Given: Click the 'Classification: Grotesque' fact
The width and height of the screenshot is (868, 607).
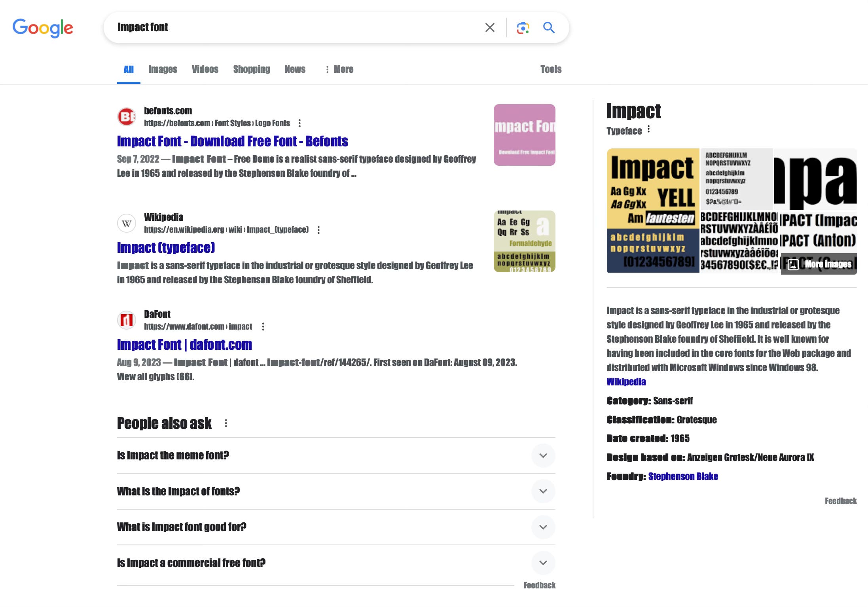Looking at the screenshot, I should pos(661,420).
